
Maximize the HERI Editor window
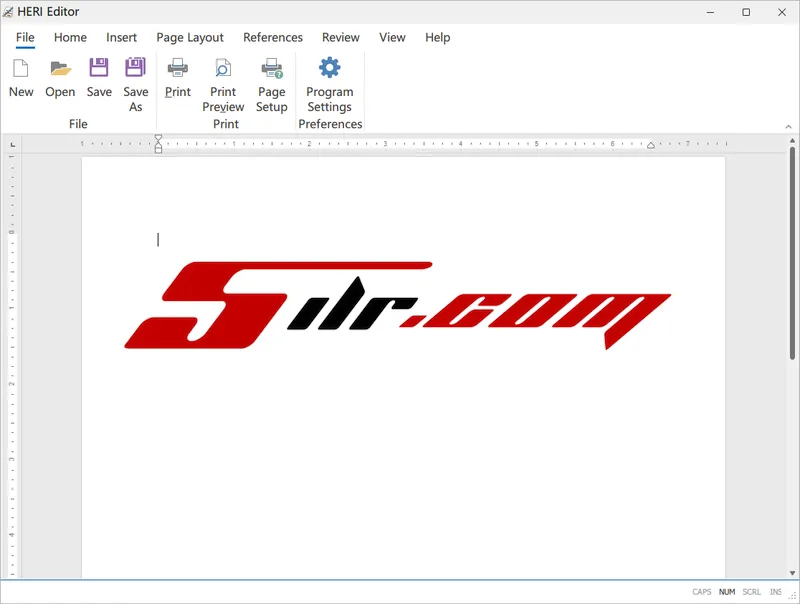click(x=746, y=12)
